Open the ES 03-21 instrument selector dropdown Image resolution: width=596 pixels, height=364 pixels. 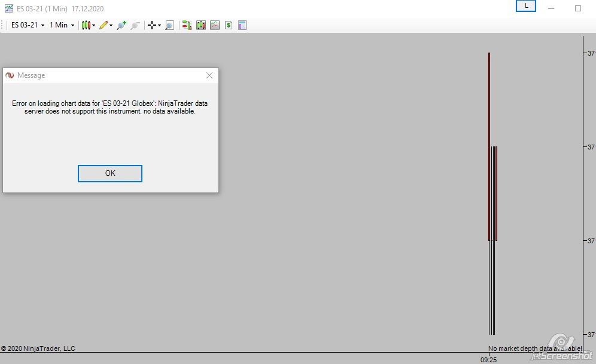click(28, 25)
